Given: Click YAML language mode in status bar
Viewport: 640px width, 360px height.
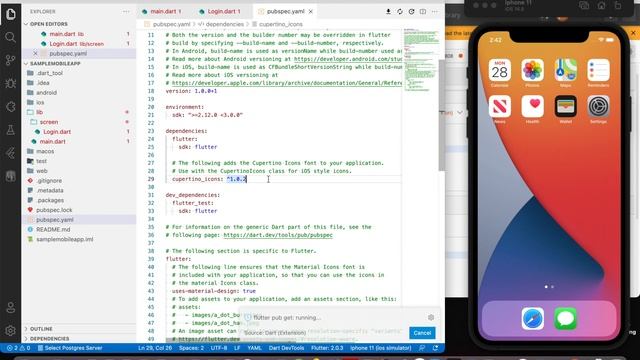Looking at the screenshot, I should coord(254,348).
